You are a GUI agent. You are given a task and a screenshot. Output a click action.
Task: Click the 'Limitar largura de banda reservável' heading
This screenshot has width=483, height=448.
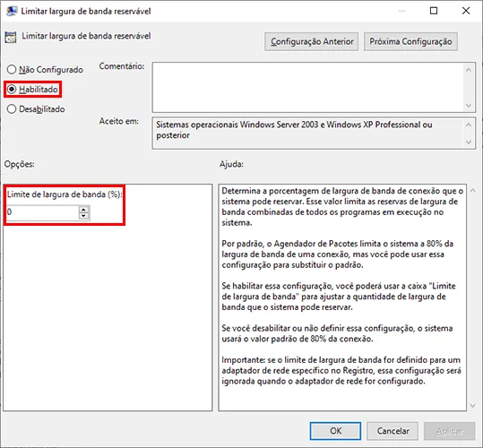click(x=86, y=36)
